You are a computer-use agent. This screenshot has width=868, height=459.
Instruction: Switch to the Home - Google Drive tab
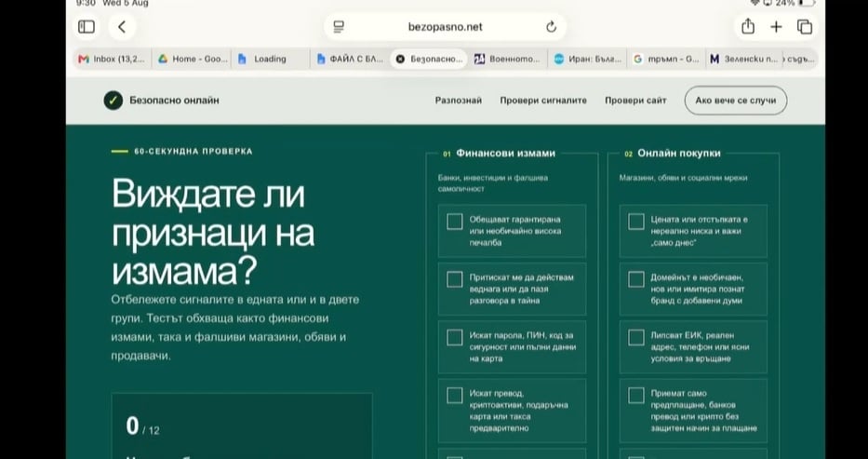191,59
